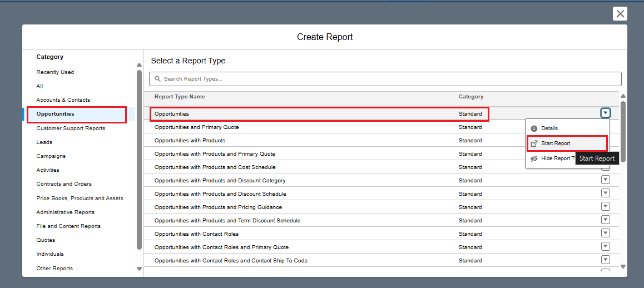Click the Report Type Name column header
This screenshot has height=288, width=644.
click(x=180, y=97)
